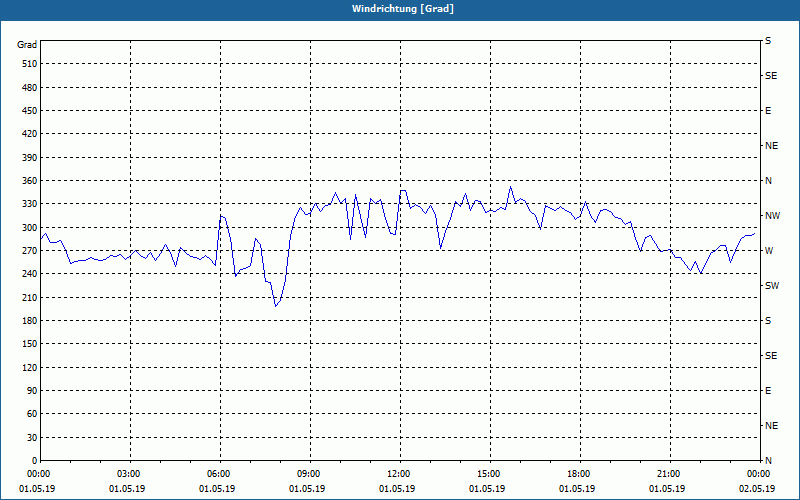Click the W compass label on right axis
The height and width of the screenshot is (500, 800).
[x=769, y=251]
